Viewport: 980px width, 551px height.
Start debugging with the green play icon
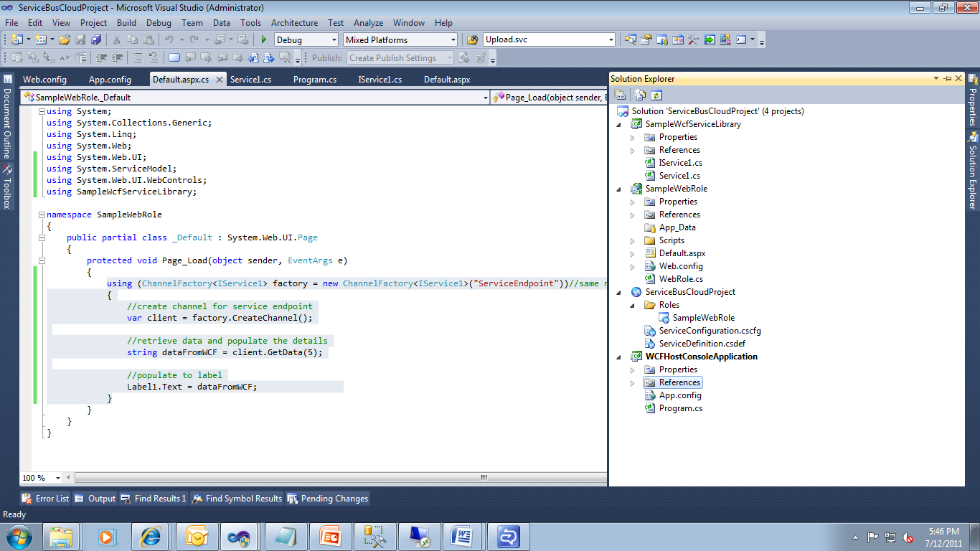click(263, 39)
